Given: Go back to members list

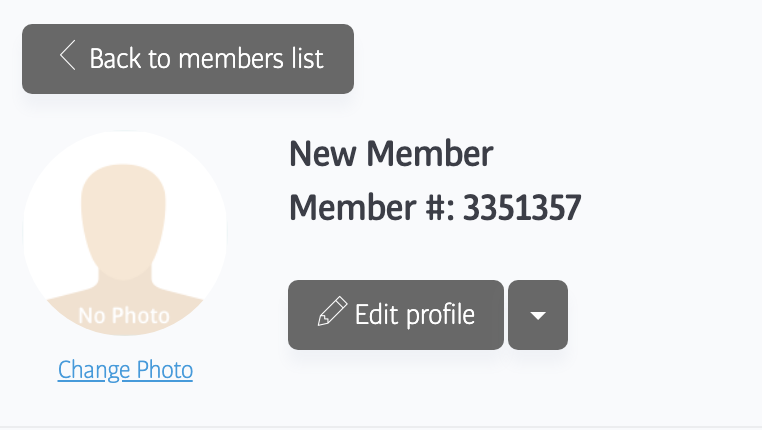Looking at the screenshot, I should click(x=188, y=58).
